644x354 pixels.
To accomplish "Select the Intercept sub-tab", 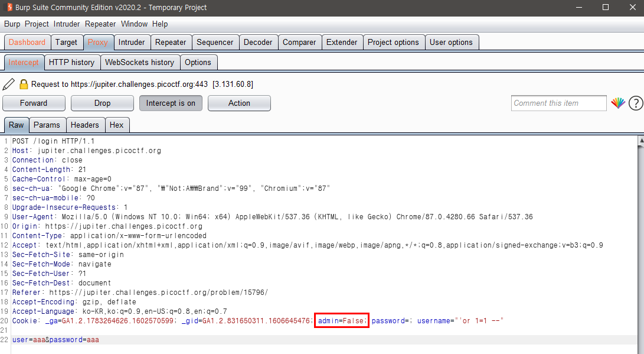I will click(24, 63).
